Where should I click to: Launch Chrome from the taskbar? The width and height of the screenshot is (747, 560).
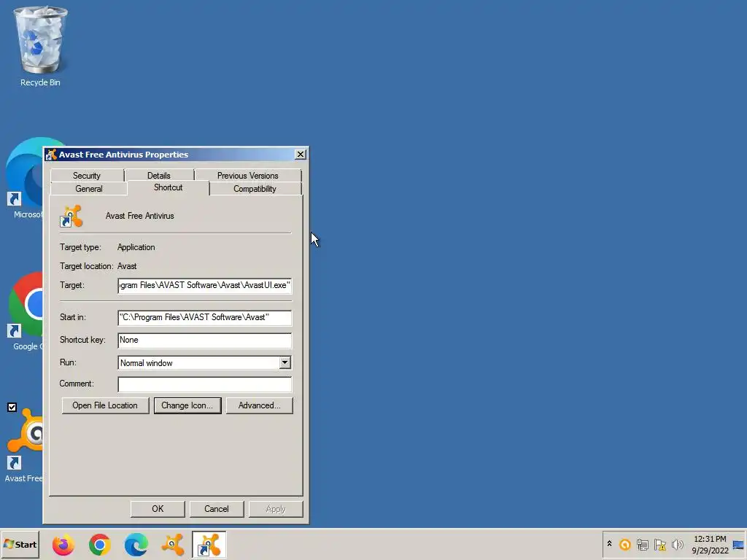click(x=99, y=545)
